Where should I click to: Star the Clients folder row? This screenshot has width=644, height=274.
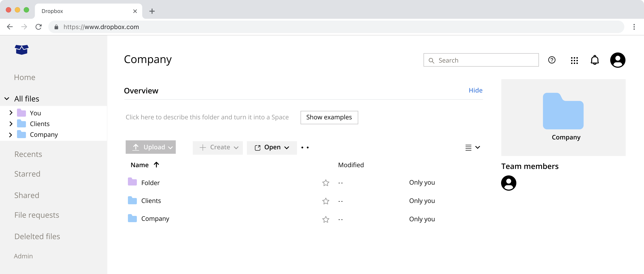click(326, 201)
